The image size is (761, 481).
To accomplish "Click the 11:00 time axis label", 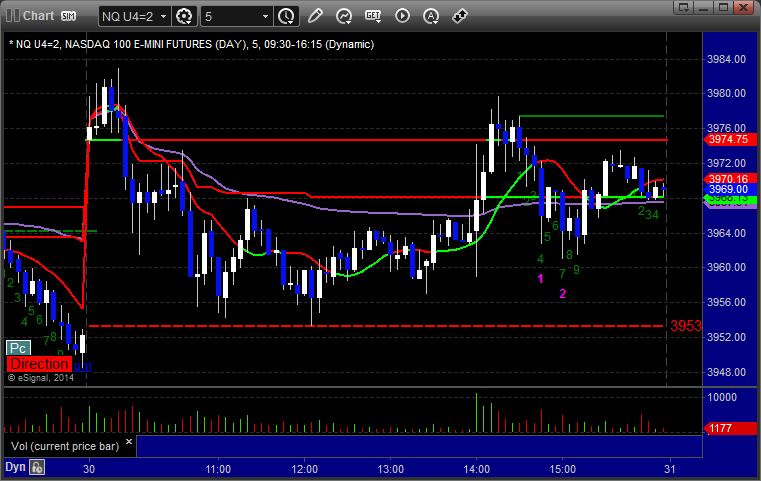I will pos(218,469).
